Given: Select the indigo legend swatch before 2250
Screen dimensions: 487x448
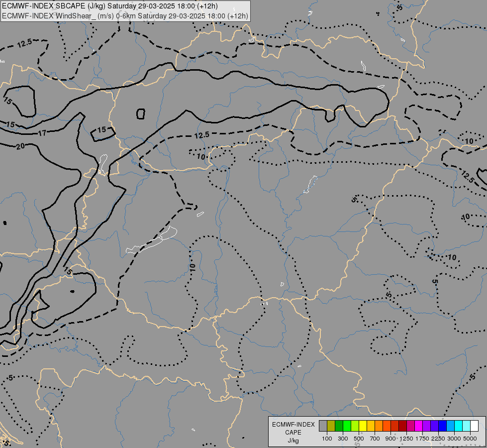Looking at the screenshot, I should click(x=434, y=426).
